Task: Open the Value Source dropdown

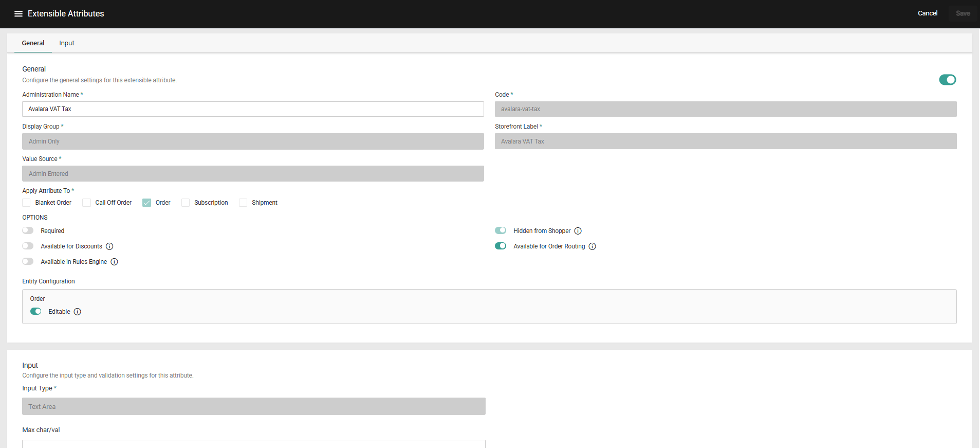Action: 253,174
